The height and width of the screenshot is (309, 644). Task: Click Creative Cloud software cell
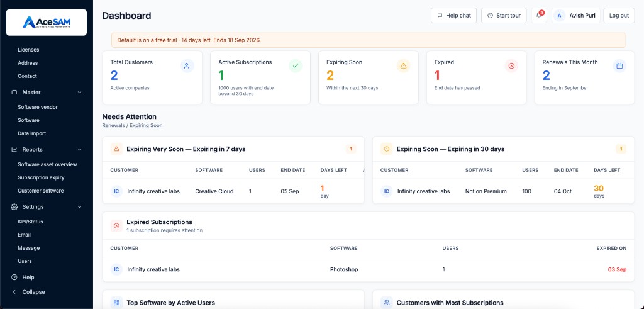[214, 191]
